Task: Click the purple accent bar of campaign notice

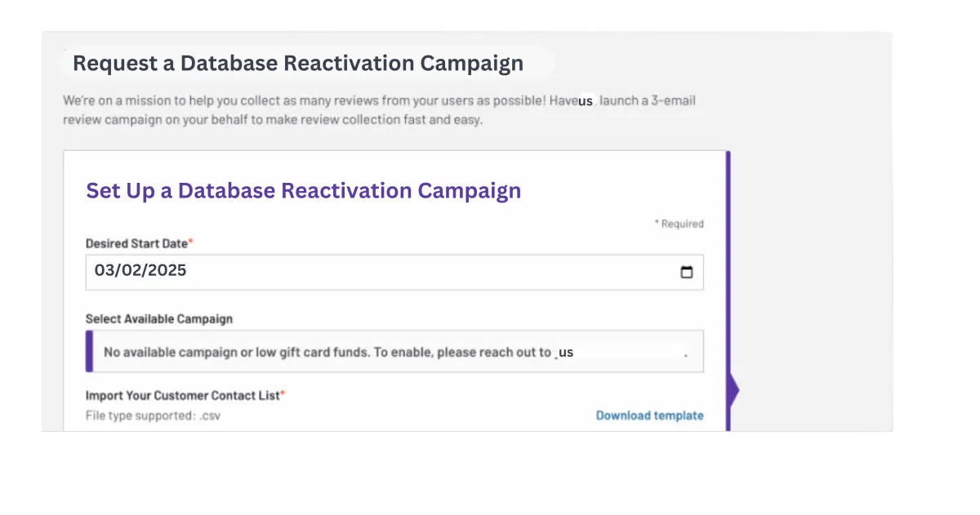Action: click(x=90, y=352)
